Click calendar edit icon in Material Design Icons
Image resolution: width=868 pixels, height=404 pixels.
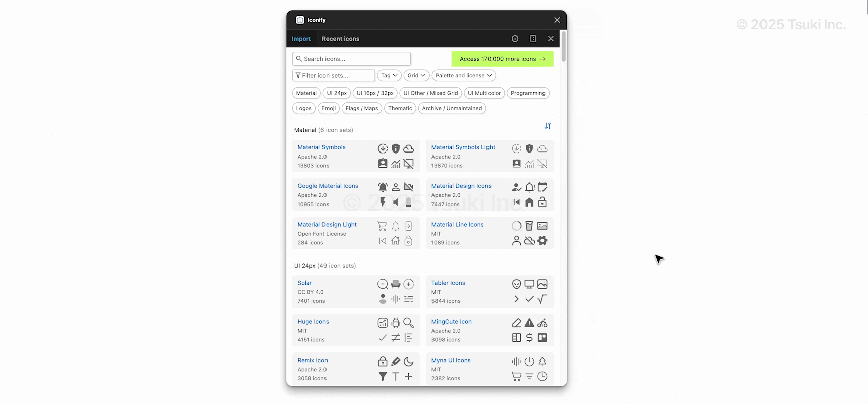pyautogui.click(x=542, y=187)
